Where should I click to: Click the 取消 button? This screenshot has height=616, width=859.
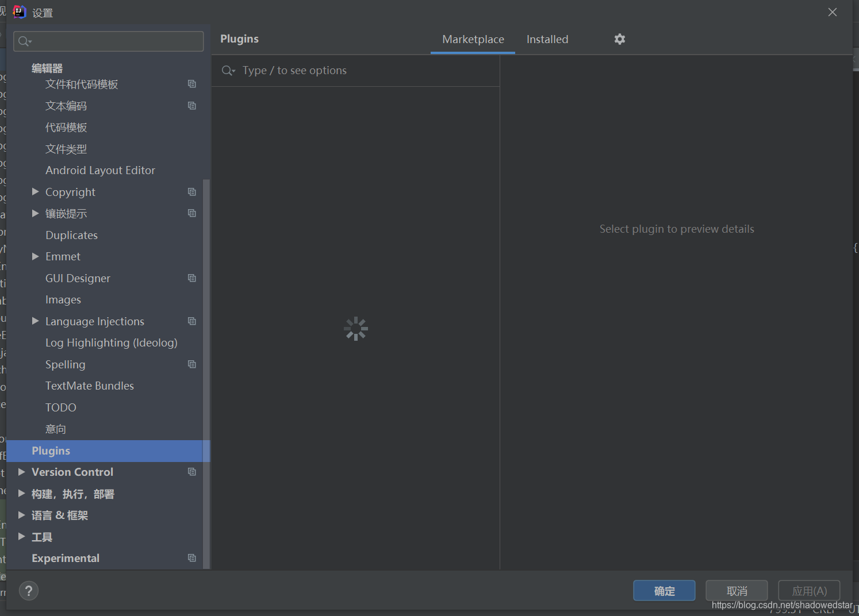coord(737,591)
